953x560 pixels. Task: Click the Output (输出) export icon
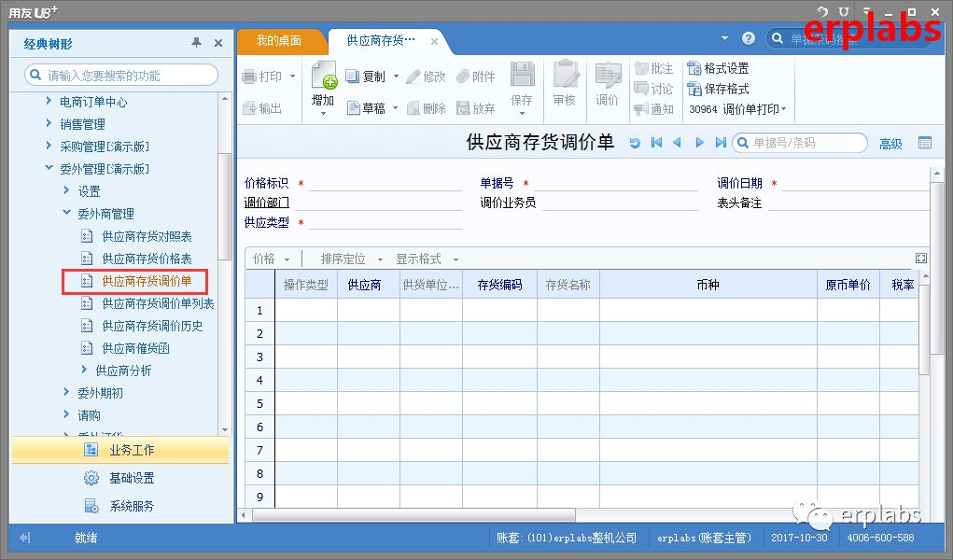click(249, 108)
